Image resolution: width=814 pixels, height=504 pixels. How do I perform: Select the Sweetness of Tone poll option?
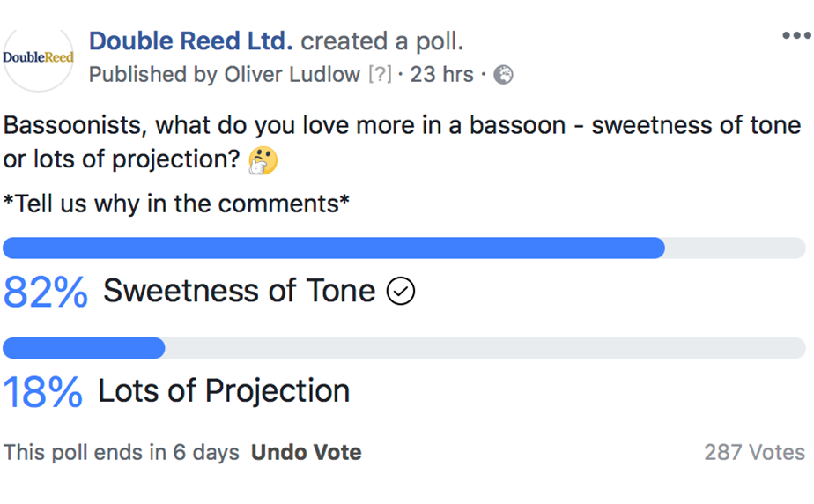pyautogui.click(x=240, y=291)
